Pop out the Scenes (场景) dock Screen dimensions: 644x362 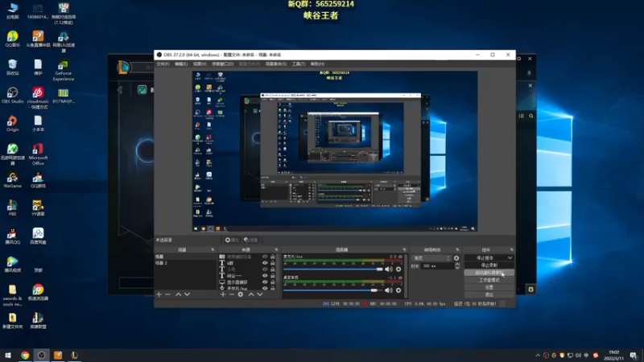[213, 249]
